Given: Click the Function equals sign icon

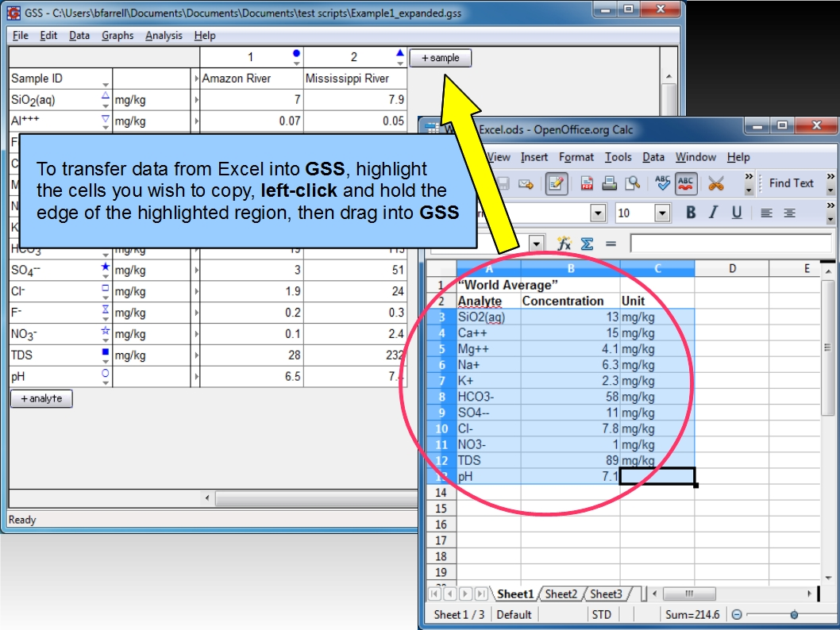Looking at the screenshot, I should pyautogui.click(x=611, y=244).
